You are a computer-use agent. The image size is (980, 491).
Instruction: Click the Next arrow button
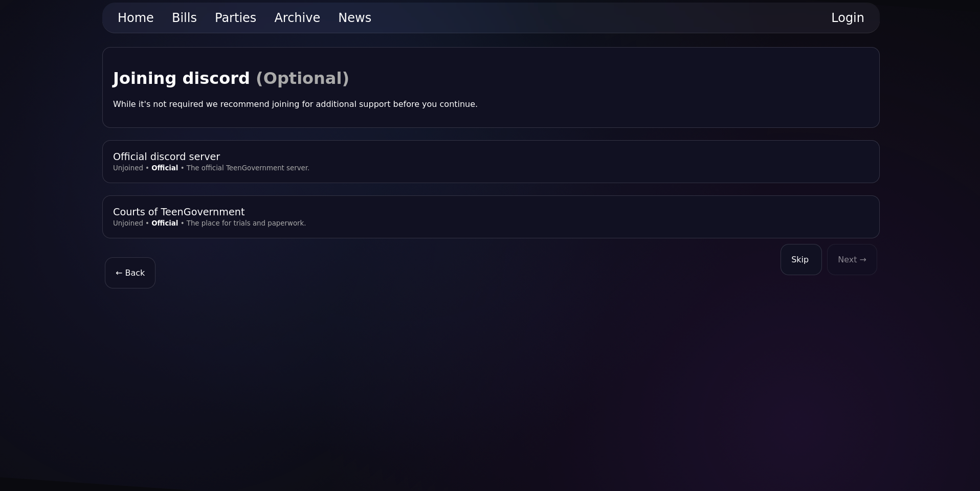click(852, 260)
